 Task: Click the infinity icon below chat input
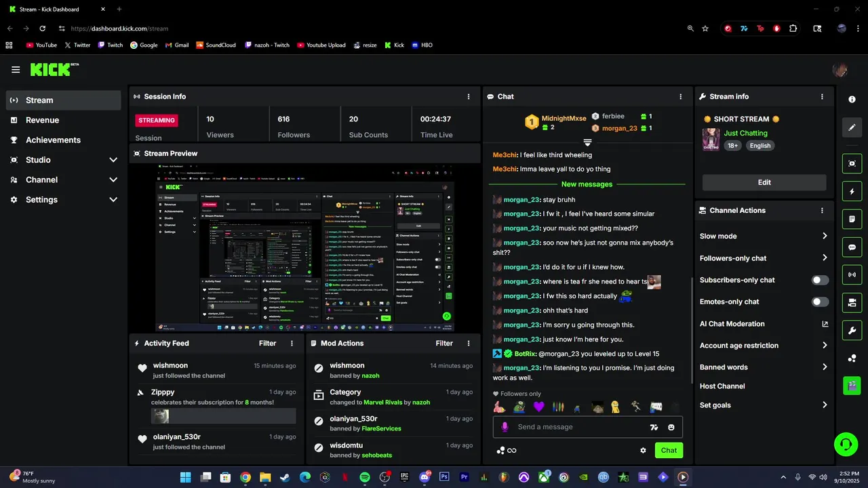[x=512, y=450]
